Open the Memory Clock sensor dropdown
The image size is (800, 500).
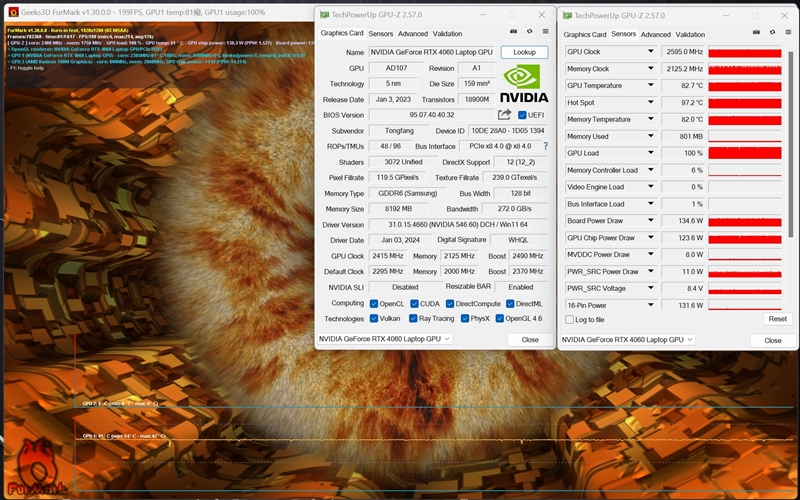651,68
